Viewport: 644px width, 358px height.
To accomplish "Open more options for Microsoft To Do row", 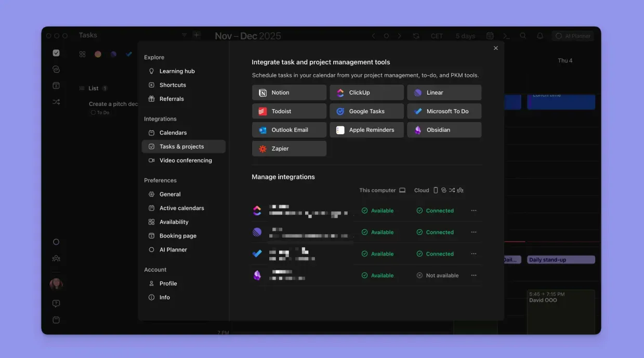I will tap(474, 254).
